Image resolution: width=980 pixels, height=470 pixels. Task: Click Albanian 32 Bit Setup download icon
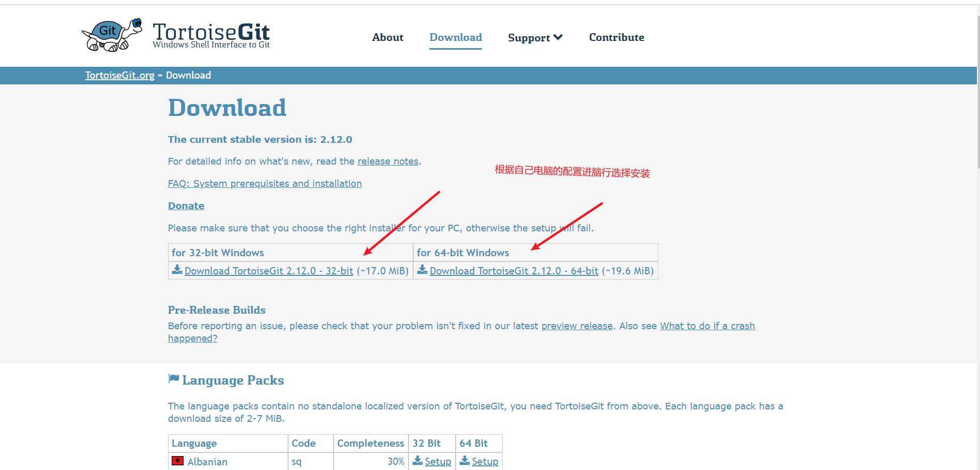(x=418, y=461)
